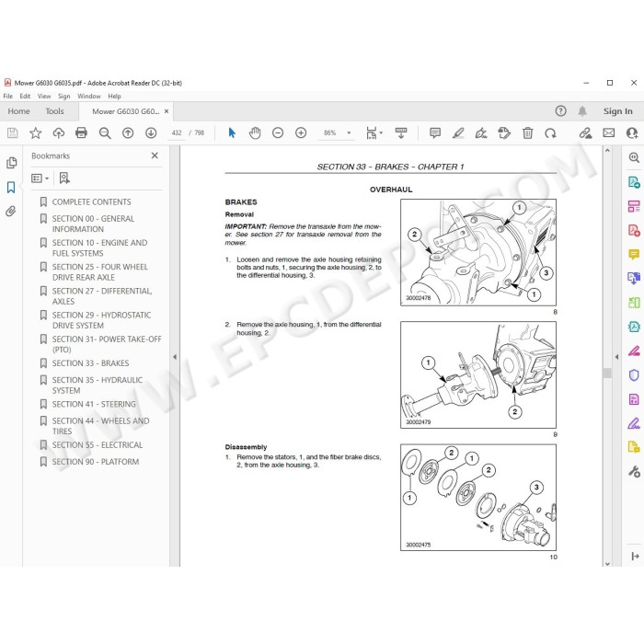Screen dimensions: 644x644
Task: Expand the right tools pane labels
Action: (x=635, y=556)
